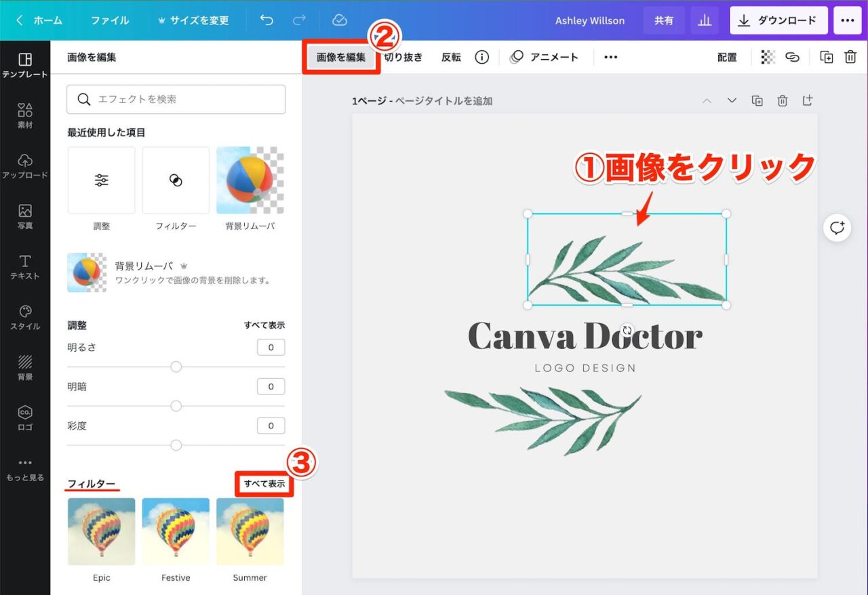Click the undo arrow icon
Screen dimensions: 868x595
point(267,20)
